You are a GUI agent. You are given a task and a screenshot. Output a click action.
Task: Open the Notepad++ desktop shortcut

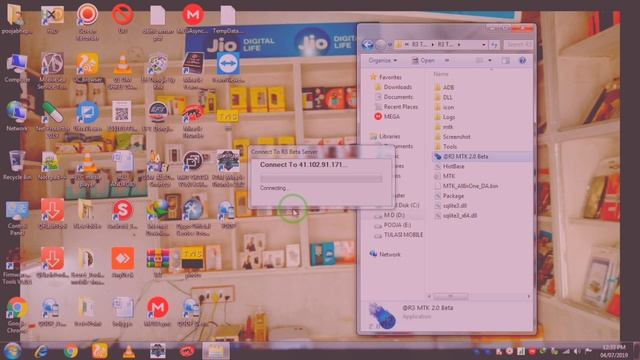51,165
